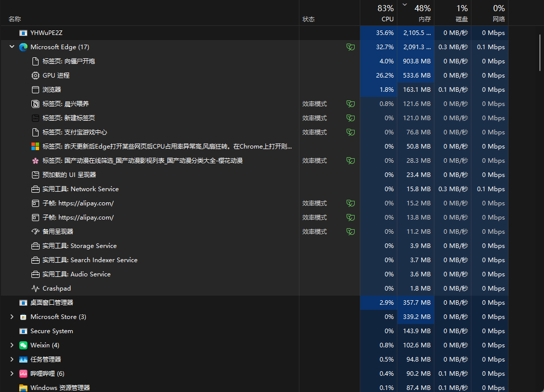Click the green efficiency leaf on Microsoft Edge row
This screenshot has height=392, width=544.
point(351,47)
